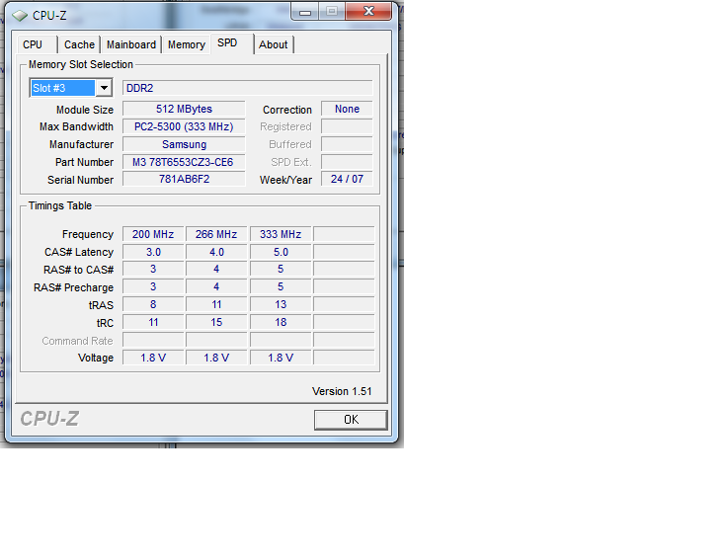Viewport: 728px width, 560px height.
Task: Open the Cache tab
Action: click(79, 44)
